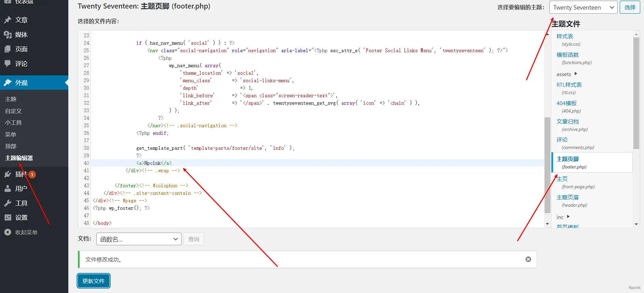Dismiss the file updated success notice
Image resolution: width=644 pixels, height=293 pixels.
click(528, 259)
